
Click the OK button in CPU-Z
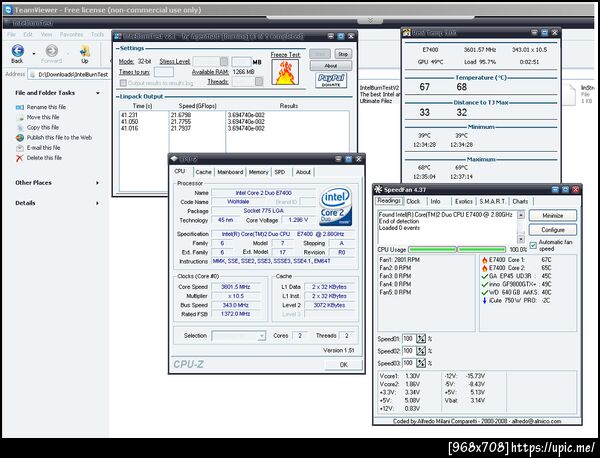pyautogui.click(x=343, y=365)
